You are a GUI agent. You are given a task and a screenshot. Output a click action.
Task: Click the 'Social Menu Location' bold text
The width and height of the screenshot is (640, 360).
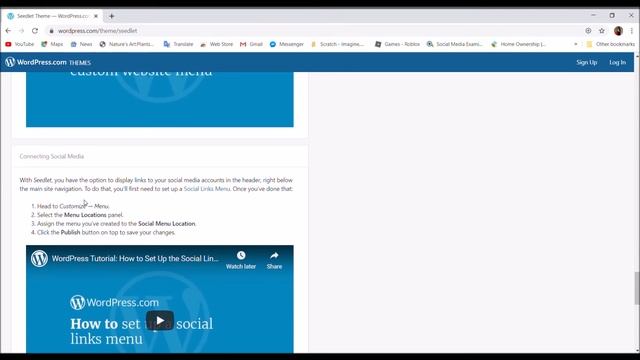pos(167,224)
